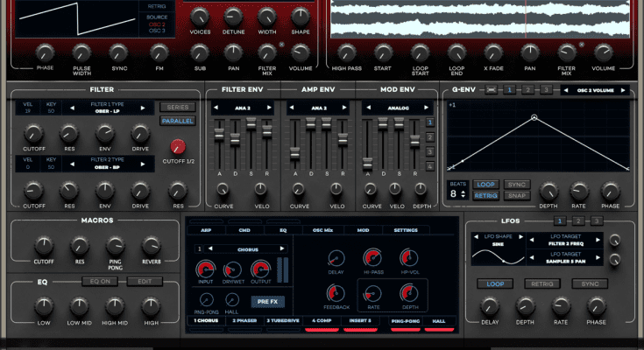Click the EQ Edit button
Viewport: 644px width, 350px height.
coord(145,281)
